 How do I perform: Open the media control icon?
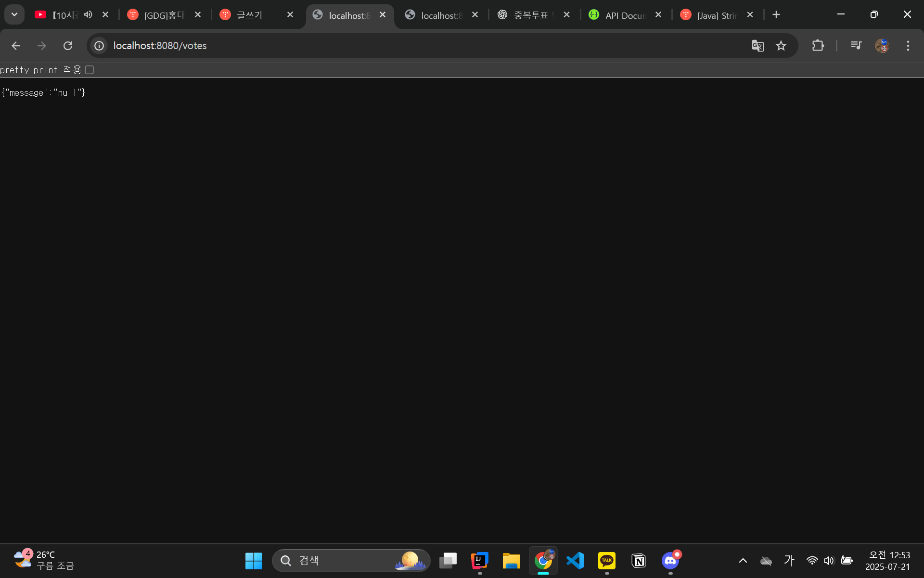856,46
